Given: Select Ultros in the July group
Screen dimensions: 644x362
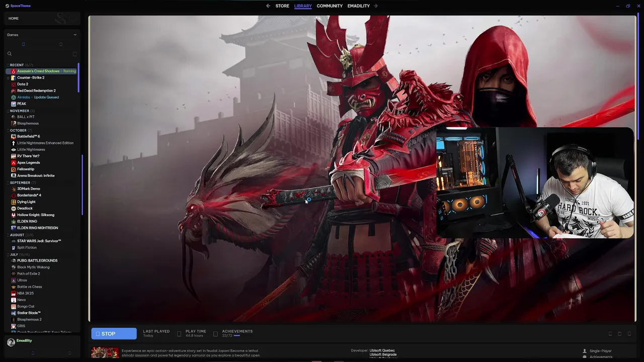Looking at the screenshot, I should coord(22,281).
